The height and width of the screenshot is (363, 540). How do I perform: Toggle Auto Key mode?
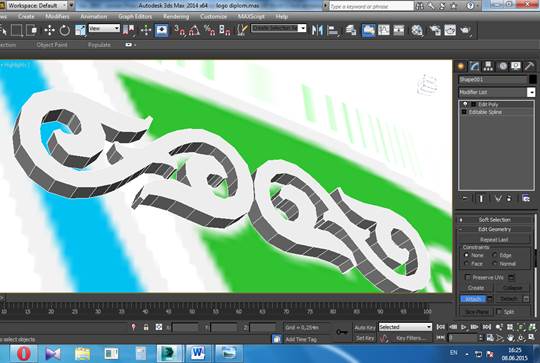[365, 328]
